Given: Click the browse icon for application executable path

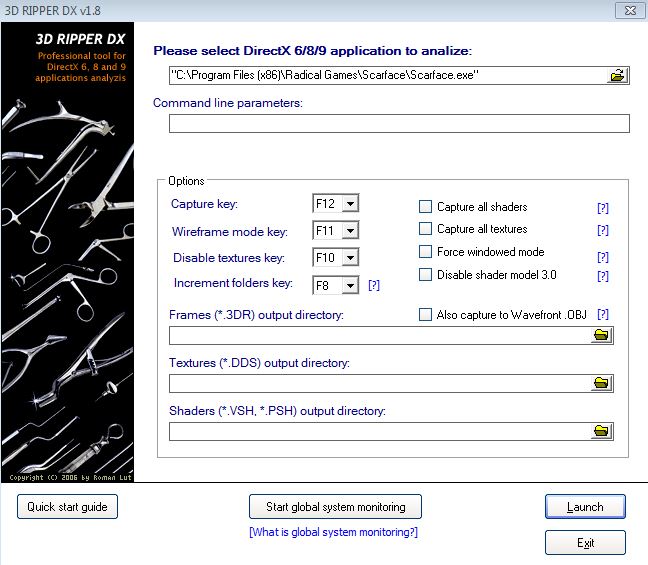Looking at the screenshot, I should 617,76.
